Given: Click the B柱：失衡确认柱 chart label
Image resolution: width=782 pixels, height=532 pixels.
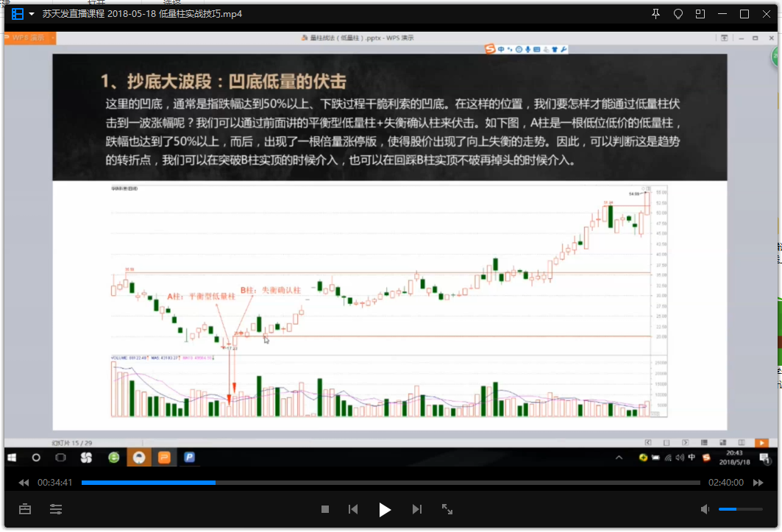Looking at the screenshot, I should [x=271, y=290].
